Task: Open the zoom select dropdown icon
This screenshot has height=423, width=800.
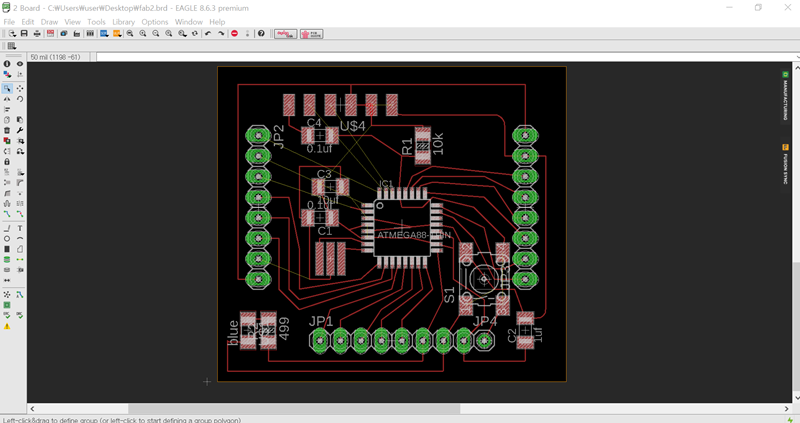Action: (182, 34)
